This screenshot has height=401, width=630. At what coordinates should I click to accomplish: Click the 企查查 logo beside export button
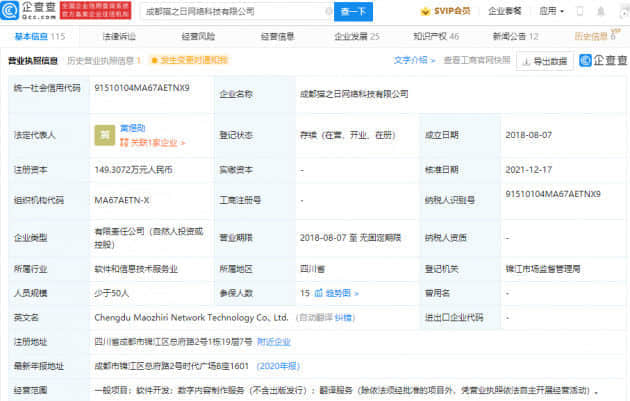tap(603, 60)
